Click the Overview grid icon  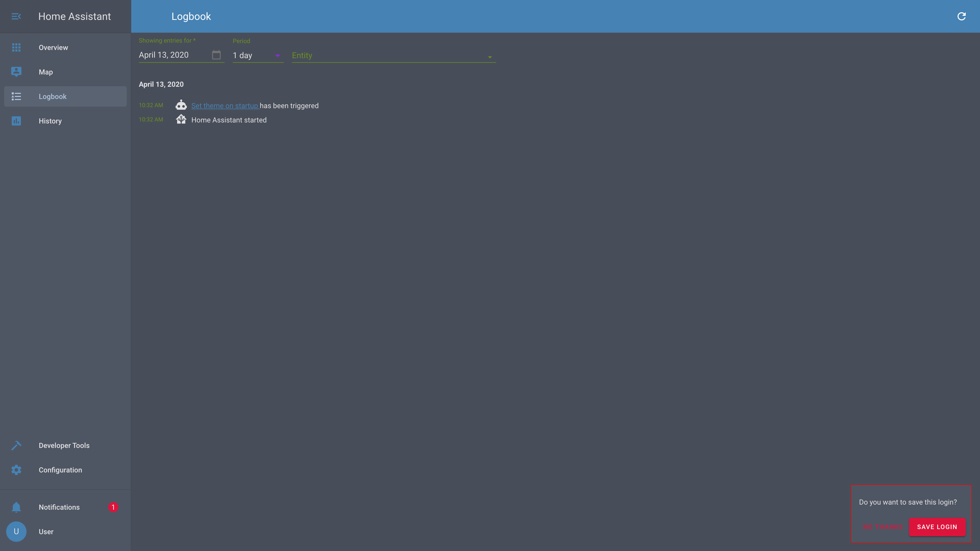(x=16, y=47)
